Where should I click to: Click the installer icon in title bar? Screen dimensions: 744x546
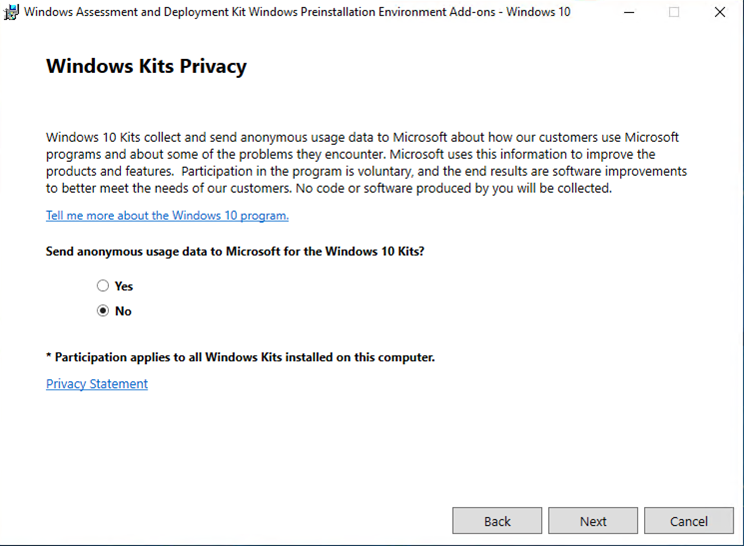pos(12,13)
